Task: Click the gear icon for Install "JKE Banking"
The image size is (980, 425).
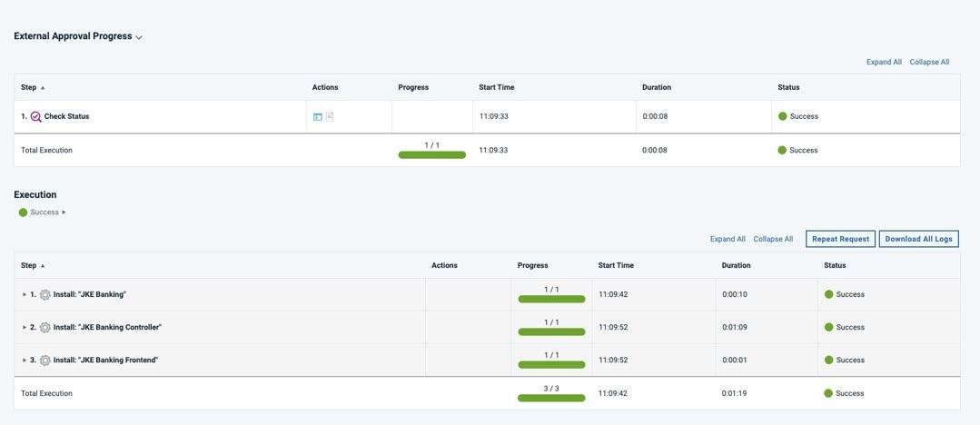Action: tap(45, 295)
